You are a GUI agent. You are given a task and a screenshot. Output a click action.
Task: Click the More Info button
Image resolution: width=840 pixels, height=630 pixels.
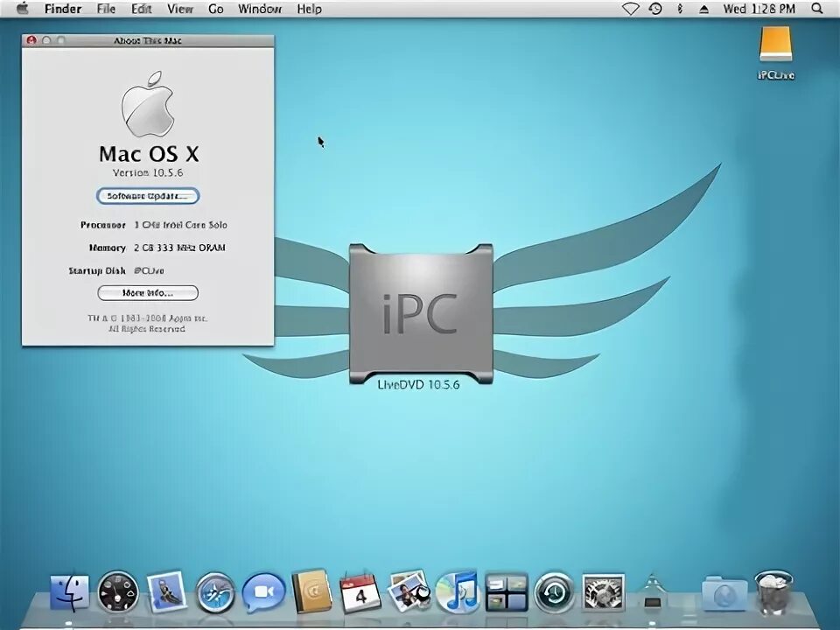coord(148,293)
